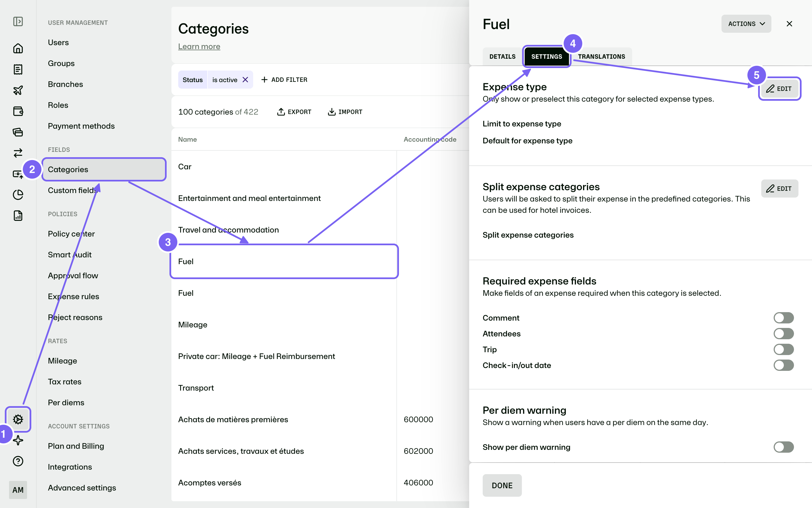Viewport: 812px width, 508px height.
Task: Export the categories list
Action: click(x=294, y=112)
